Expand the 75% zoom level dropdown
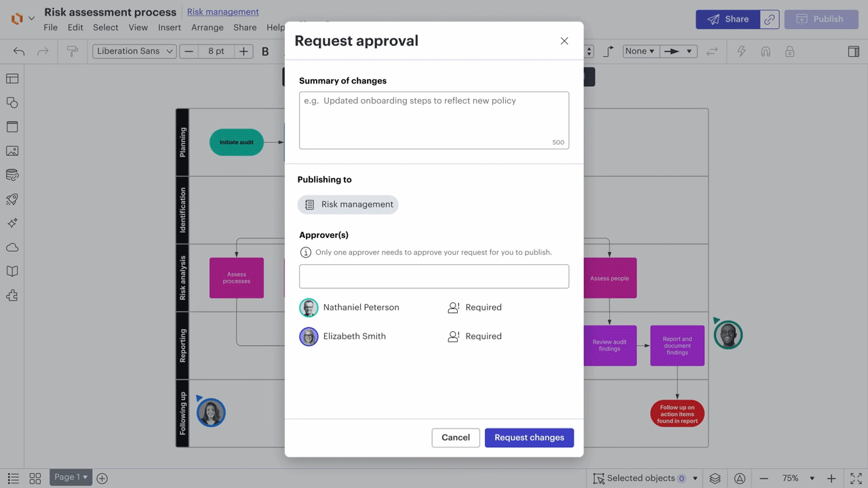The height and width of the screenshot is (488, 868). click(797, 479)
